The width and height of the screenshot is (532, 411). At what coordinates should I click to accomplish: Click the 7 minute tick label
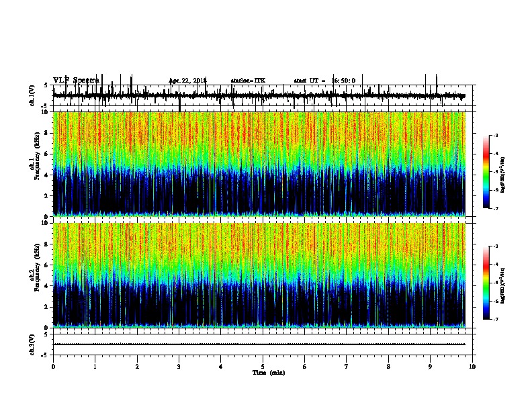347,367
